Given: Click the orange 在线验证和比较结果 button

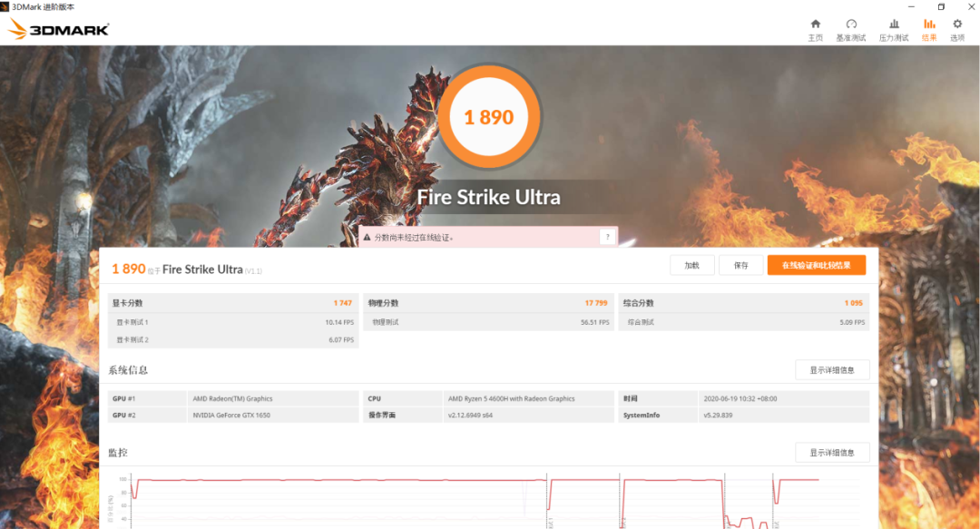Looking at the screenshot, I should coord(816,265).
